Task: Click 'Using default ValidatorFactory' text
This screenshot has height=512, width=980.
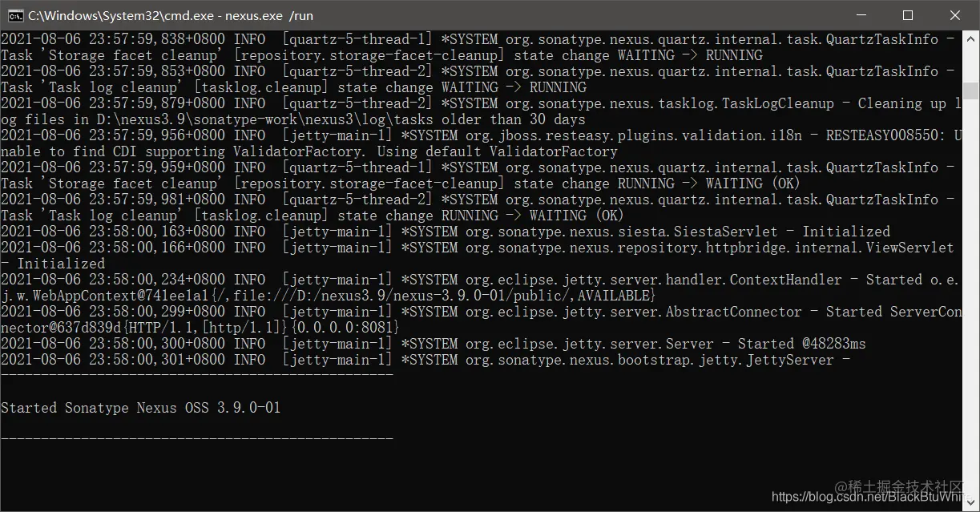Action: pos(497,151)
